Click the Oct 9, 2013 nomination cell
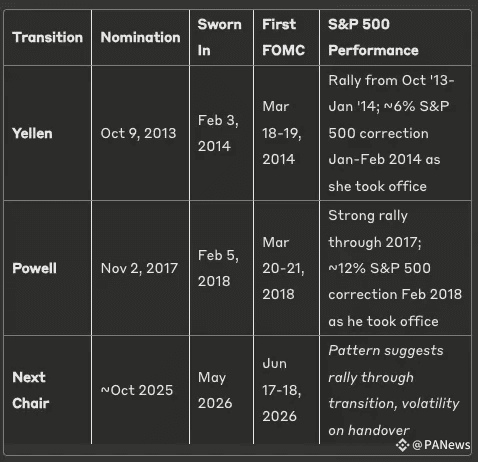This screenshot has height=462, width=478. pyautogui.click(x=138, y=133)
